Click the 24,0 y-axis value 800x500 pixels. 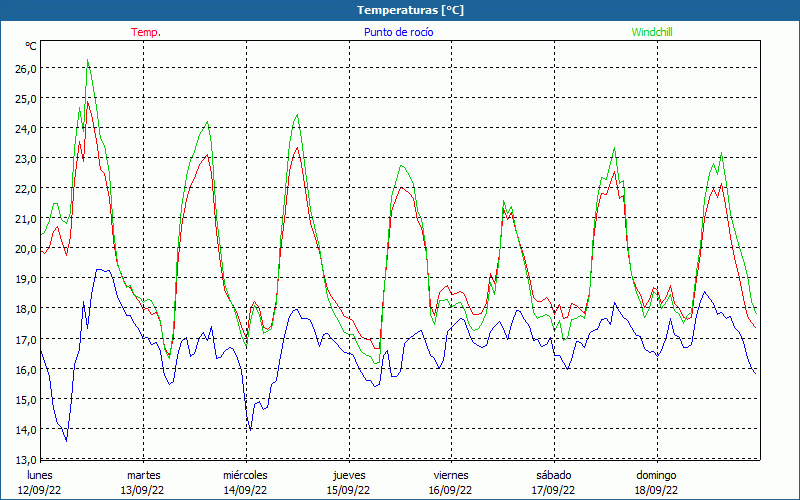(24, 129)
